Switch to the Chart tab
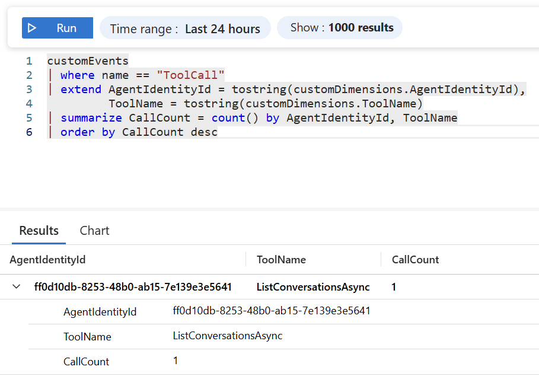539x392 pixels. pos(94,230)
